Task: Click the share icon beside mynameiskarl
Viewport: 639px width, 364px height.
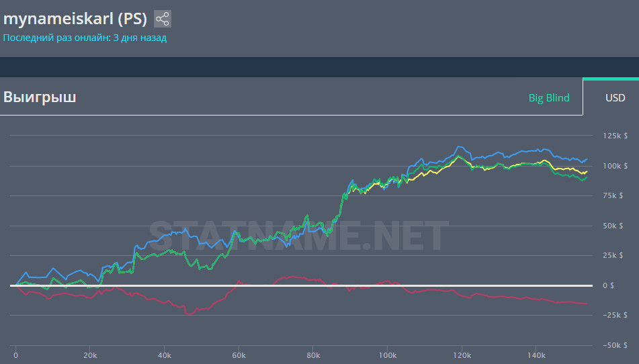Action: [163, 19]
